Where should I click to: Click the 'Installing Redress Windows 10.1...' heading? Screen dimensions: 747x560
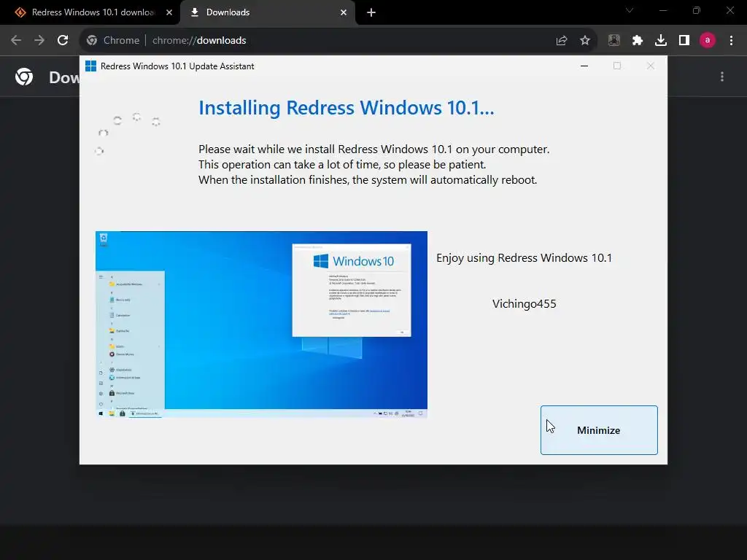(x=347, y=108)
